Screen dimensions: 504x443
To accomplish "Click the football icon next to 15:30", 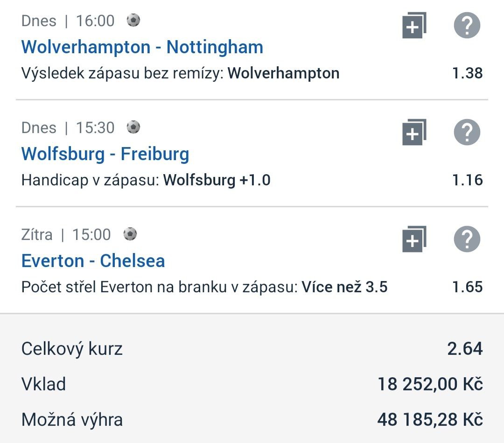I will point(133,127).
